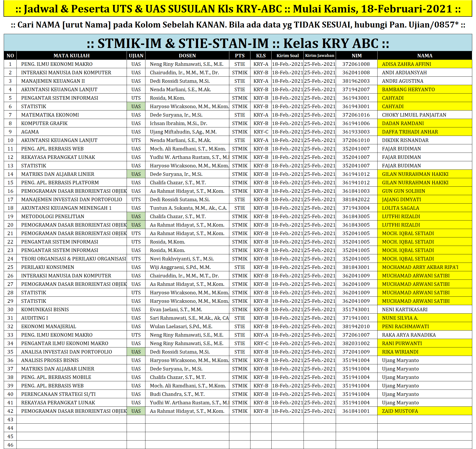
Task: Click the course MATEMATIKA EKONOMI
Action: pyautogui.click(x=50, y=115)
